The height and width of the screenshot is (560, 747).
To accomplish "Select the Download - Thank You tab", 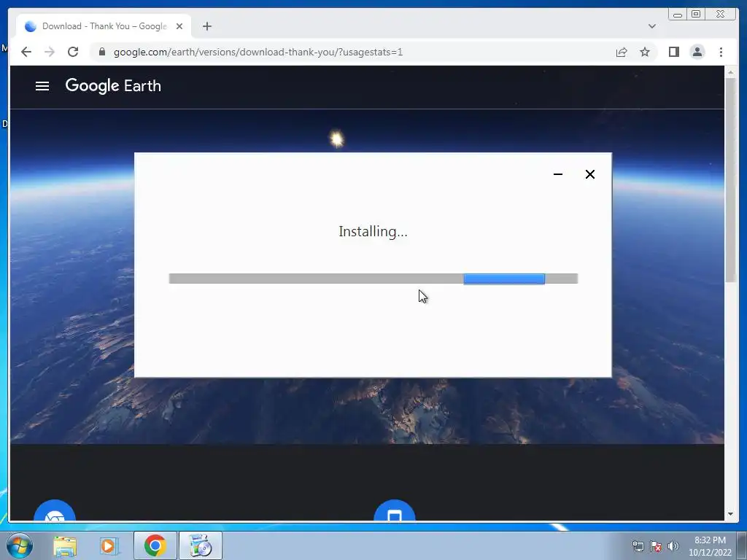I will coord(104,26).
